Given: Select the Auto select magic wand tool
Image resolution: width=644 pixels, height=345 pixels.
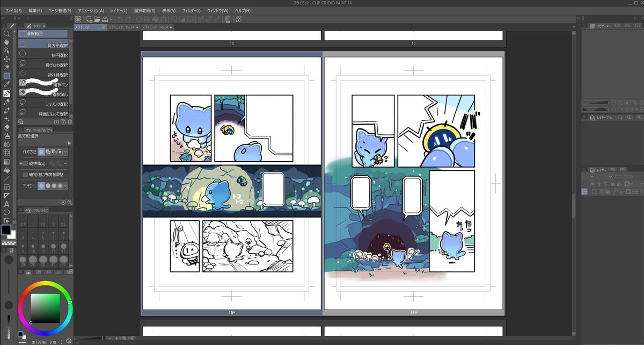Looking at the screenshot, I should pos(7,67).
